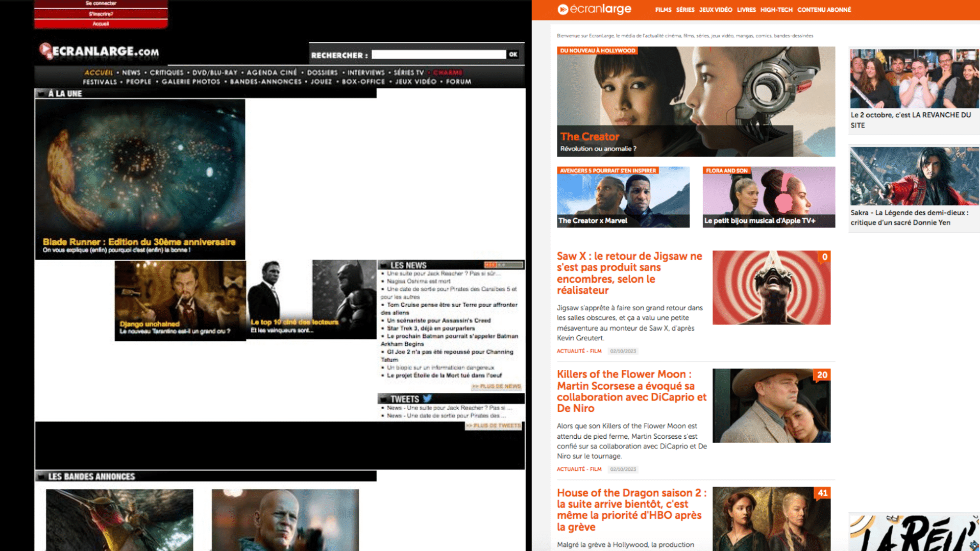The height and width of the screenshot is (551, 980).
Task: Click news item Nagisa Oshima est mort
Action: point(419,281)
